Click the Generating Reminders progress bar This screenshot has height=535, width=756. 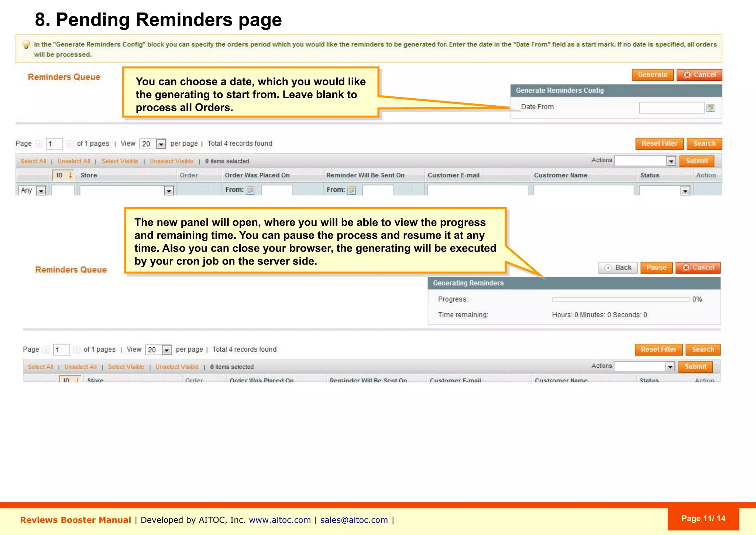click(621, 299)
